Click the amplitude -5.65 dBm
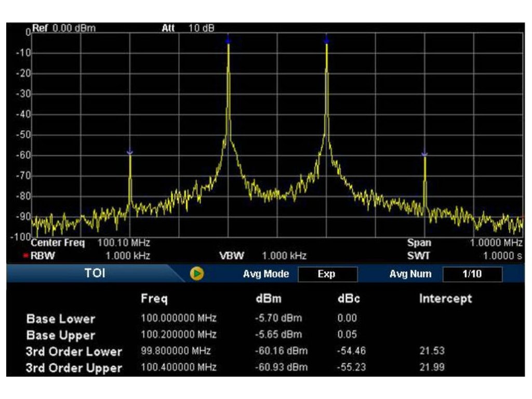Screen dimensions: 532x399 point(278,335)
